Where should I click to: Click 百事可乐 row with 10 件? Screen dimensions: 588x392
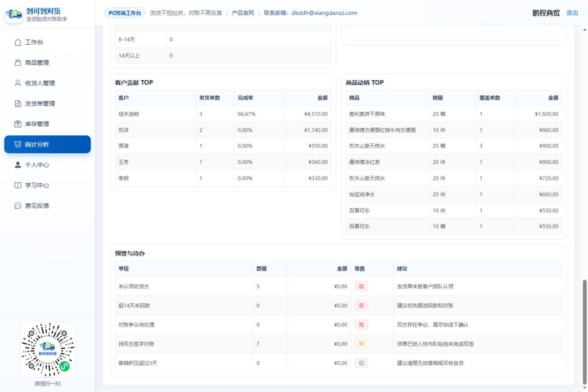(454, 210)
